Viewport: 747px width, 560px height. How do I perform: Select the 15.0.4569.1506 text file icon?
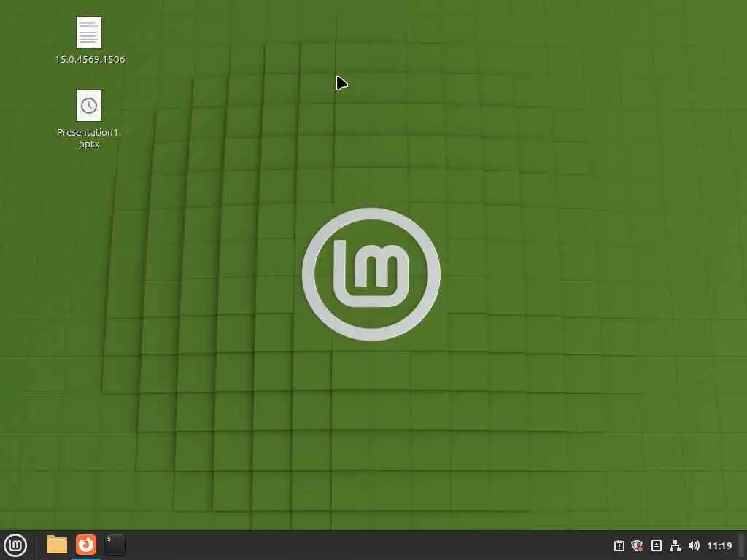[89, 32]
